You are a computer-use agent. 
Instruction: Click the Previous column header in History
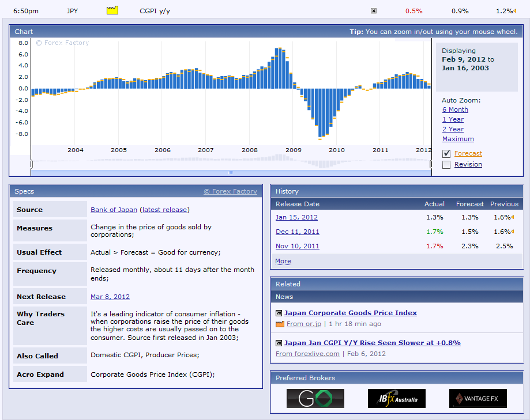(504, 204)
